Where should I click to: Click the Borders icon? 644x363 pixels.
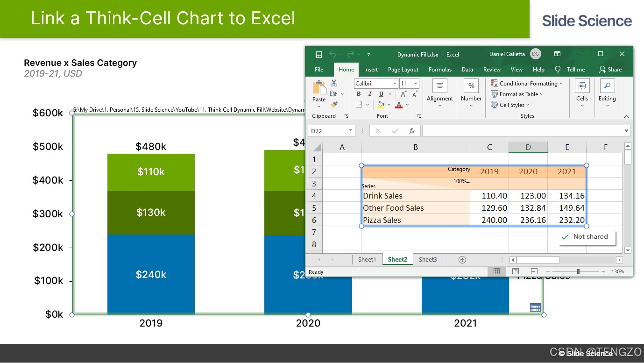[x=359, y=105]
